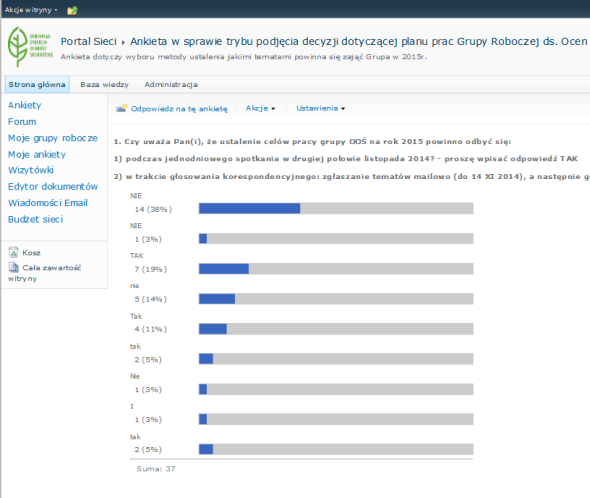Image resolution: width=590 pixels, height=498 pixels.
Task: Click the TAK 7 (19%) result bar
Action: coord(336,269)
